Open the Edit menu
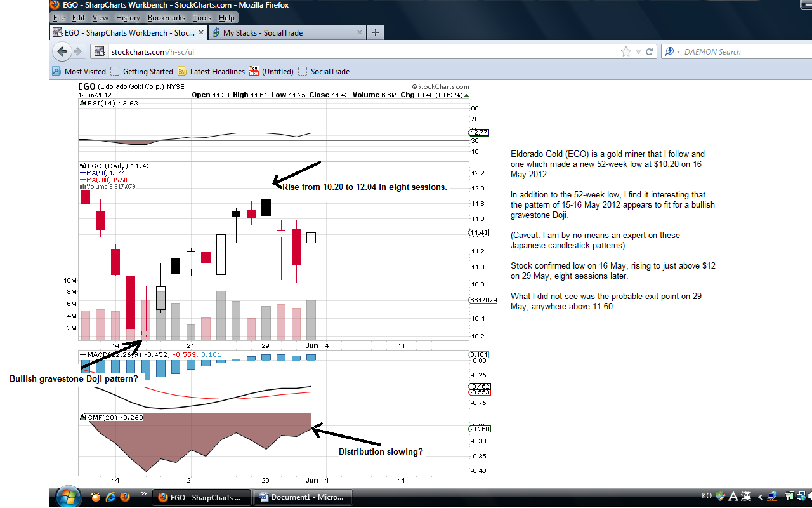Screen dimensions: 812x508 click(79, 18)
